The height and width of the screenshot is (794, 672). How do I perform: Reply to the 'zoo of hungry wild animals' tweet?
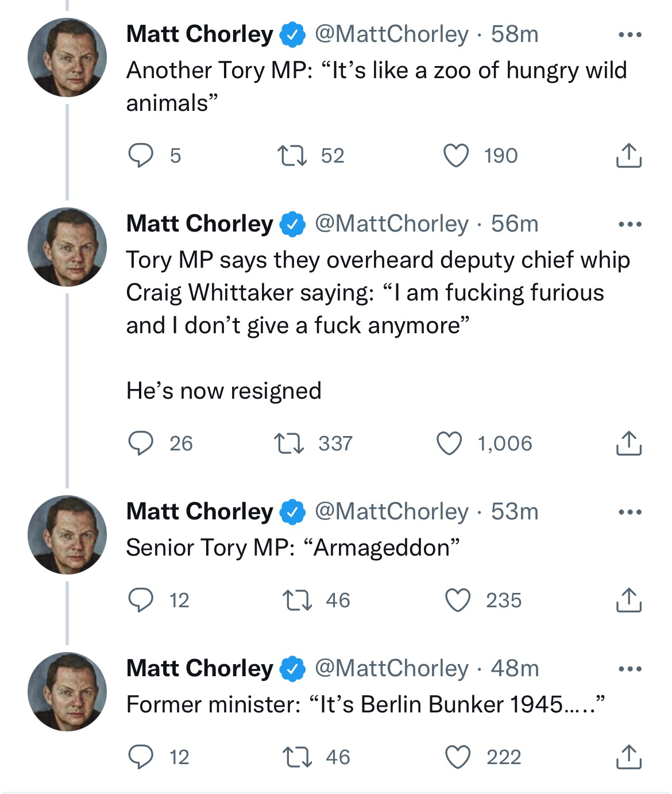(140, 155)
